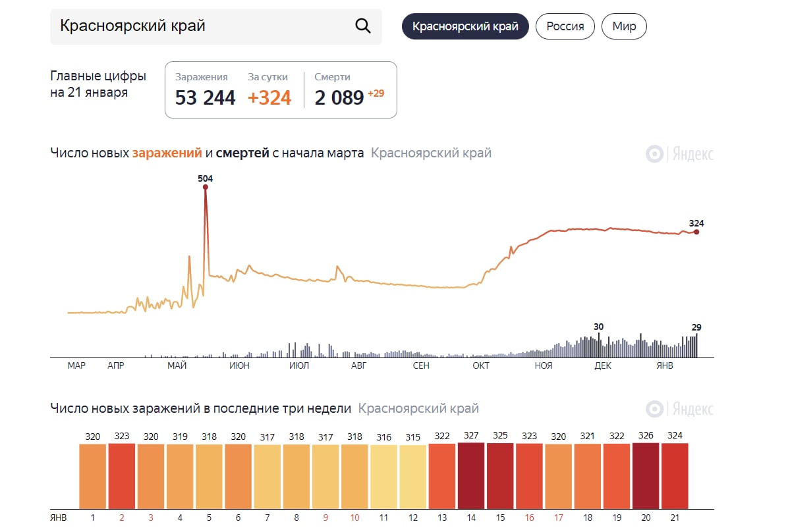This screenshot has height=532, width=788.
Task: Click the January 2 bar showing 323
Action: point(121,475)
